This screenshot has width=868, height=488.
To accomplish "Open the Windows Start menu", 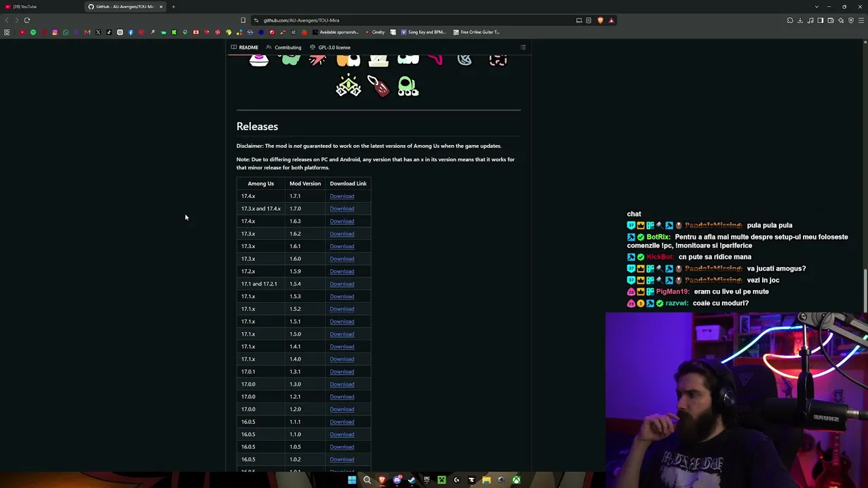I will (x=352, y=480).
